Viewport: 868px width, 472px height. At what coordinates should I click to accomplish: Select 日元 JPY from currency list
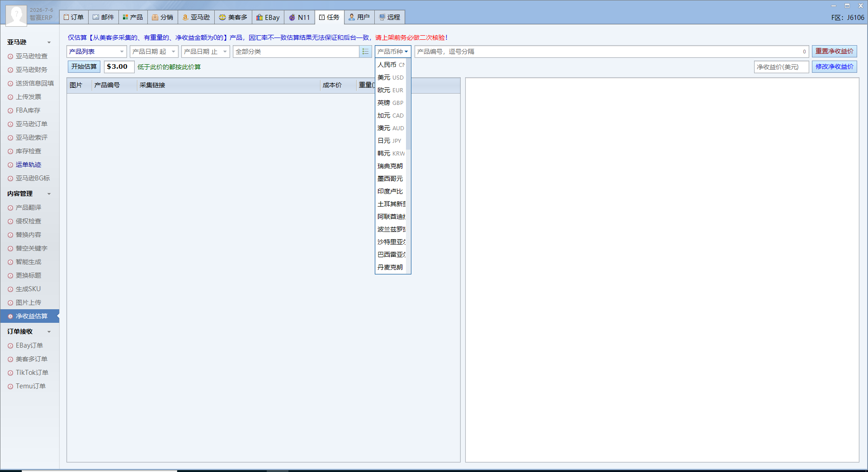pyautogui.click(x=391, y=141)
